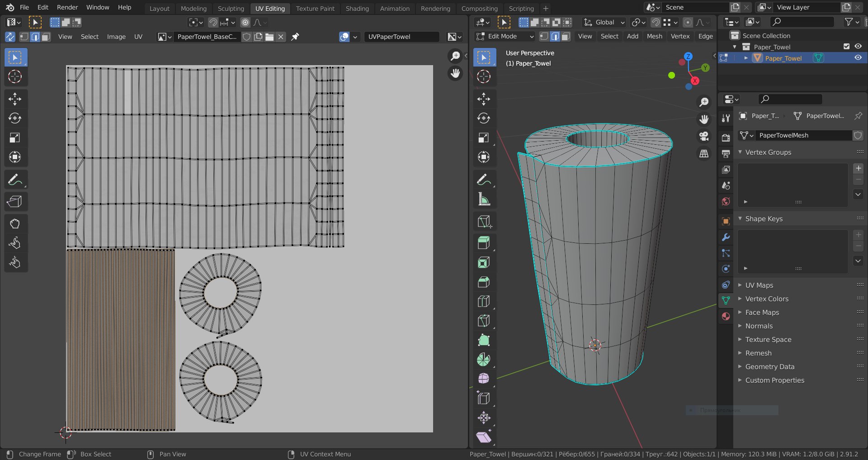Select the Bevel tool

(x=484, y=282)
